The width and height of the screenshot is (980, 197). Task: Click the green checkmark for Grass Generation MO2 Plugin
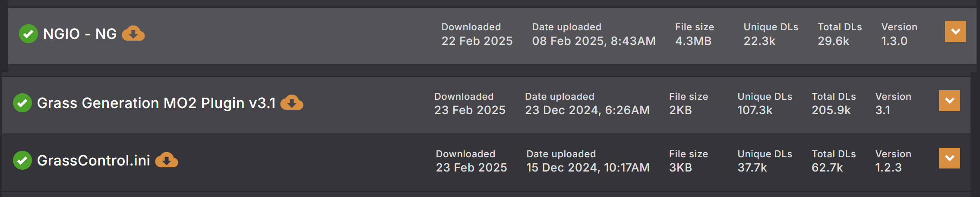[22, 103]
